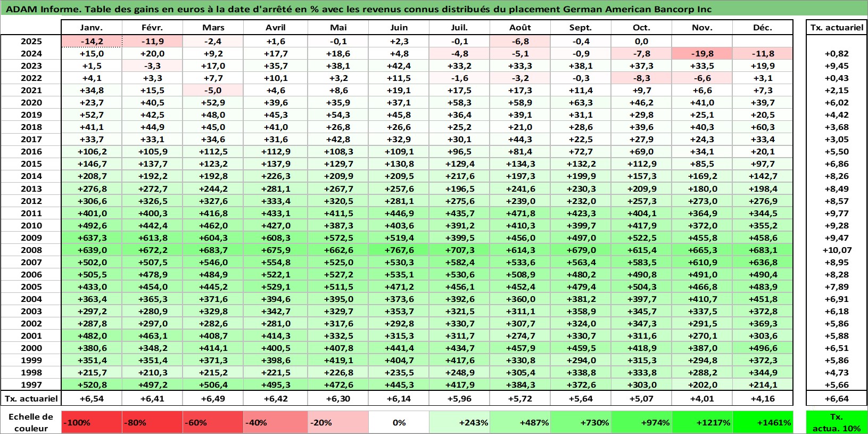Select the +180,0 cell in November 2013
868x434 pixels.
(x=702, y=189)
